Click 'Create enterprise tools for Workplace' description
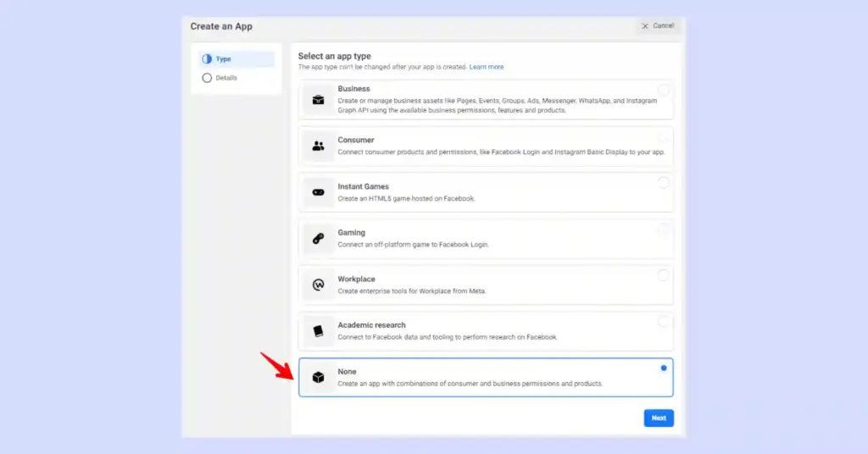Image resolution: width=868 pixels, height=454 pixels. tap(412, 291)
